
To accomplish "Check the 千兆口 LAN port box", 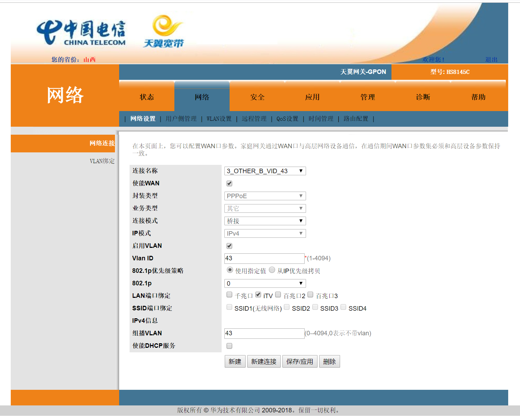I will (x=229, y=295).
